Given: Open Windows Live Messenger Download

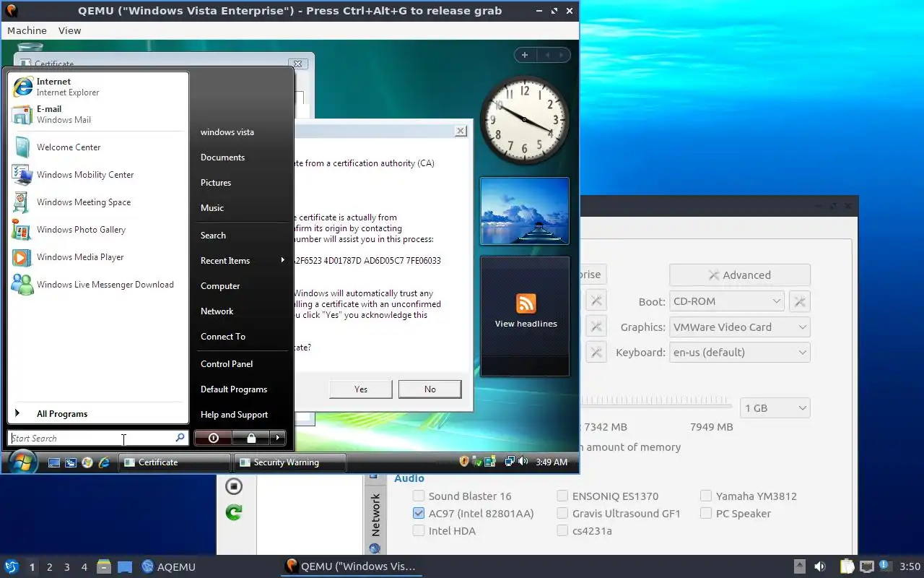Looking at the screenshot, I should (x=98, y=285).
